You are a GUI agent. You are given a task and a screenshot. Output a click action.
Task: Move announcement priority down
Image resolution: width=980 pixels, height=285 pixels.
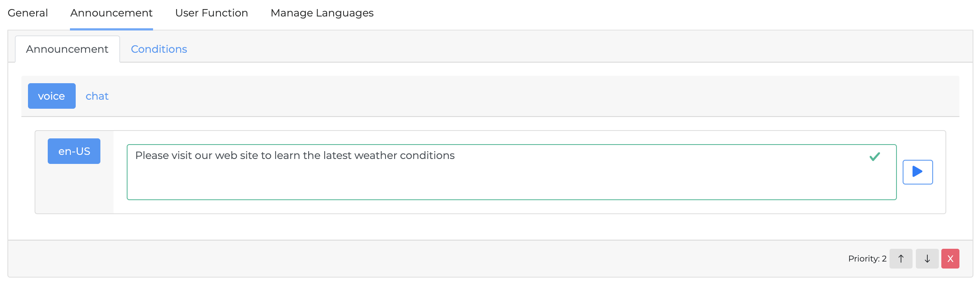927,259
